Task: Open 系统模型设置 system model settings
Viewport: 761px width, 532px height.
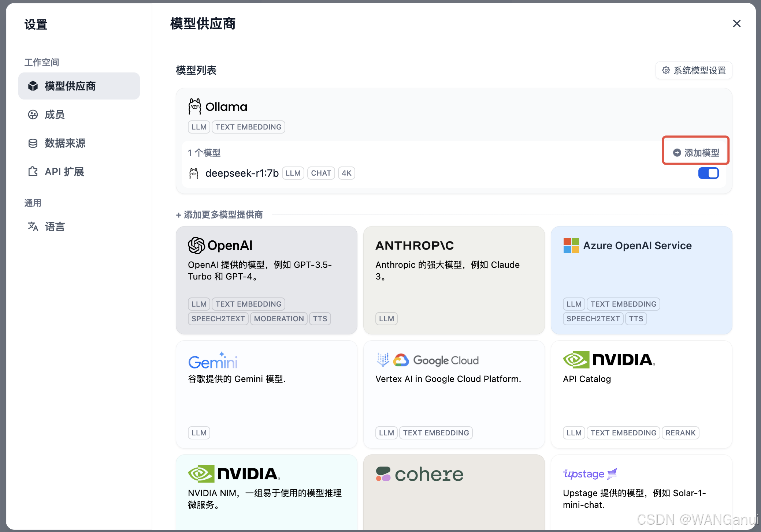Action: [x=694, y=70]
